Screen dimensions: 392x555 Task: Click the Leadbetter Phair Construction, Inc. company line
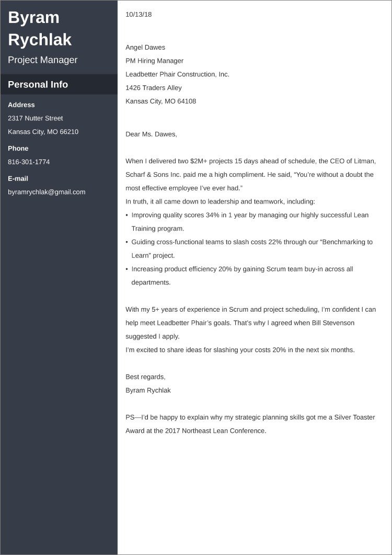(177, 74)
